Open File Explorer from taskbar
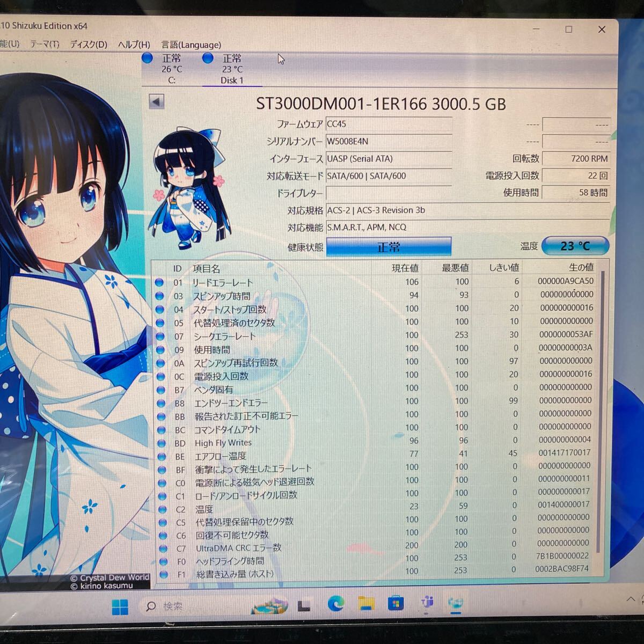This screenshot has width=644, height=644. (367, 603)
